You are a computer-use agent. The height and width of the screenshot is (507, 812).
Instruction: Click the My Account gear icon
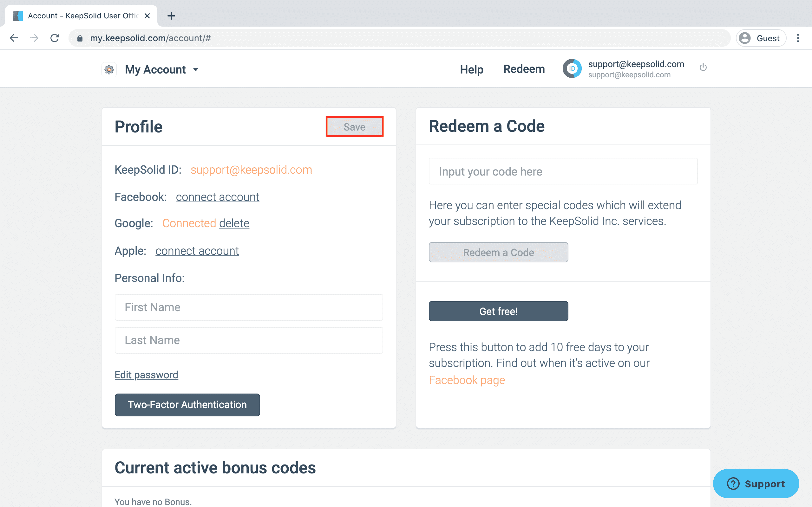pyautogui.click(x=109, y=70)
